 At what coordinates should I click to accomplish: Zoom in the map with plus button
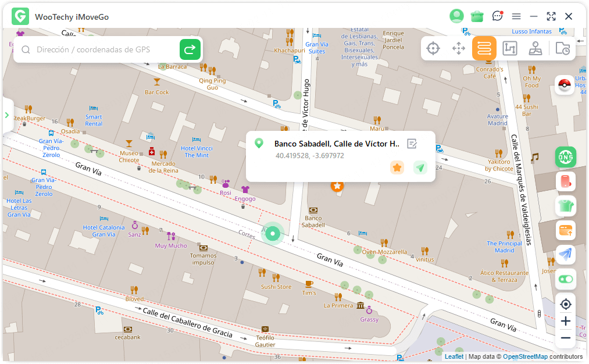pos(565,321)
